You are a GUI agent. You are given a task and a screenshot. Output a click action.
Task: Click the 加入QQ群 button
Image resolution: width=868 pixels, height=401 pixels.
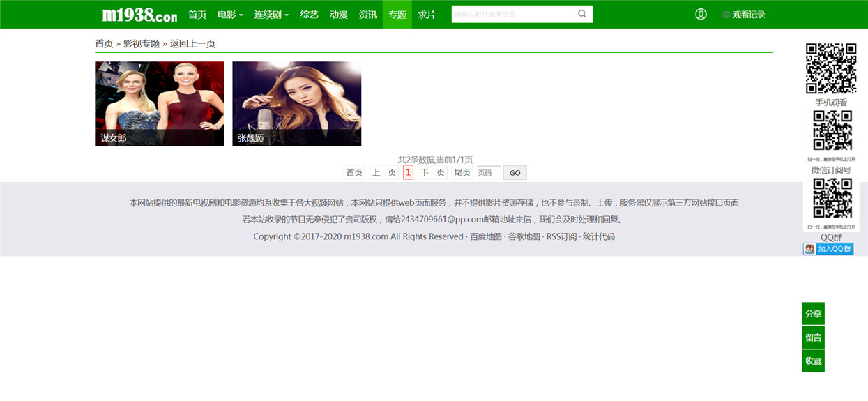click(828, 249)
